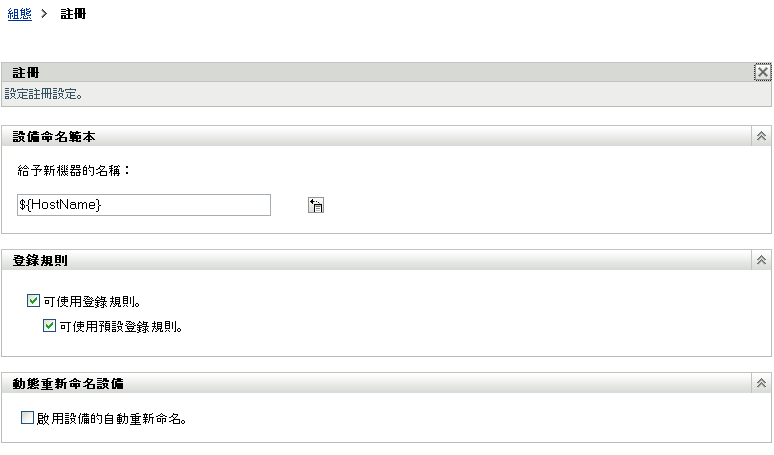The width and height of the screenshot is (774, 455).
Task: Click the 設定註冊設定。 description text
Action: [43, 94]
